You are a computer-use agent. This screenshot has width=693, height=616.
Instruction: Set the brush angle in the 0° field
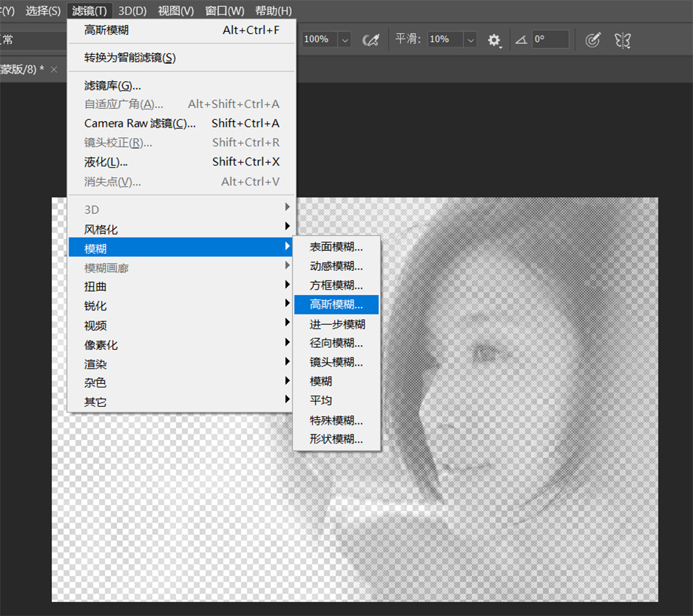551,39
